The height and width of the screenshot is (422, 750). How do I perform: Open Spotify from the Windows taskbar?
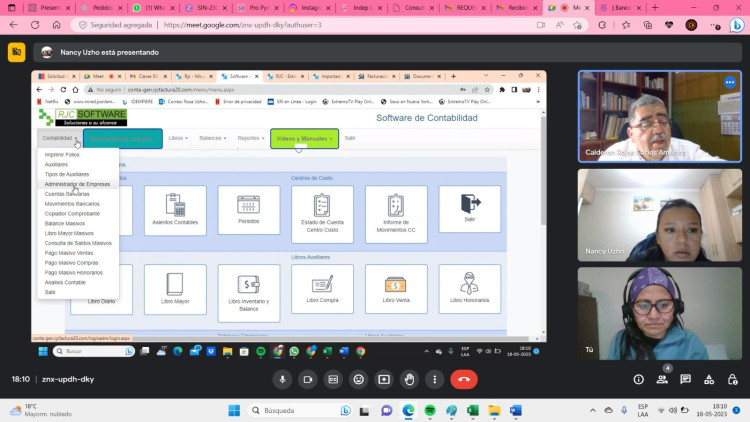[430, 411]
